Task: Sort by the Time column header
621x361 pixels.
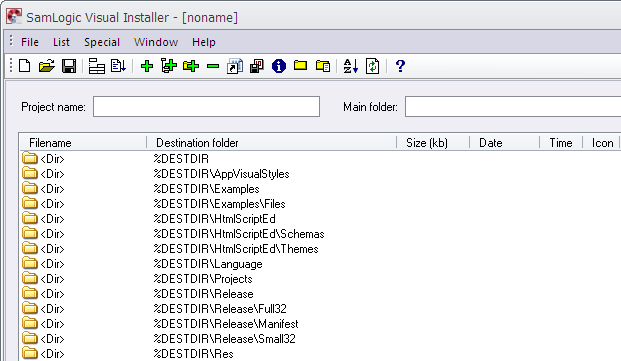Action: pos(561,143)
